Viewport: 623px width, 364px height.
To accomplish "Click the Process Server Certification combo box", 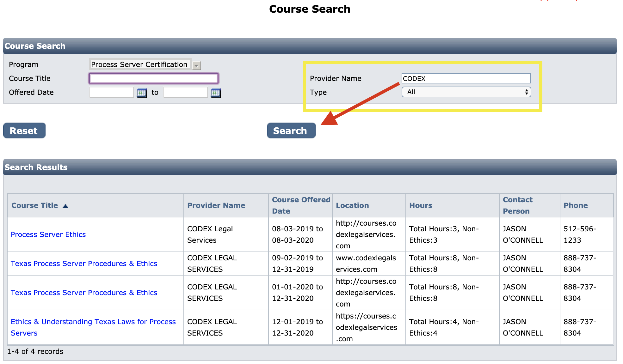I will [140, 64].
